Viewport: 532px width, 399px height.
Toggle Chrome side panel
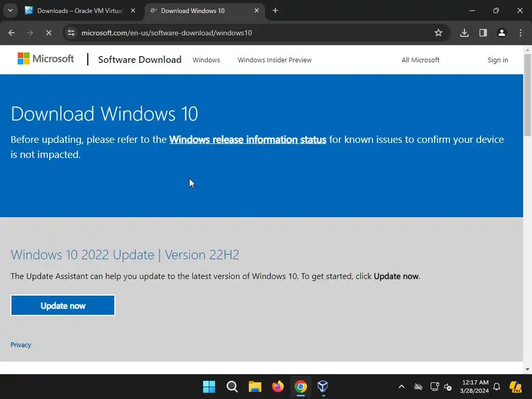tap(483, 33)
